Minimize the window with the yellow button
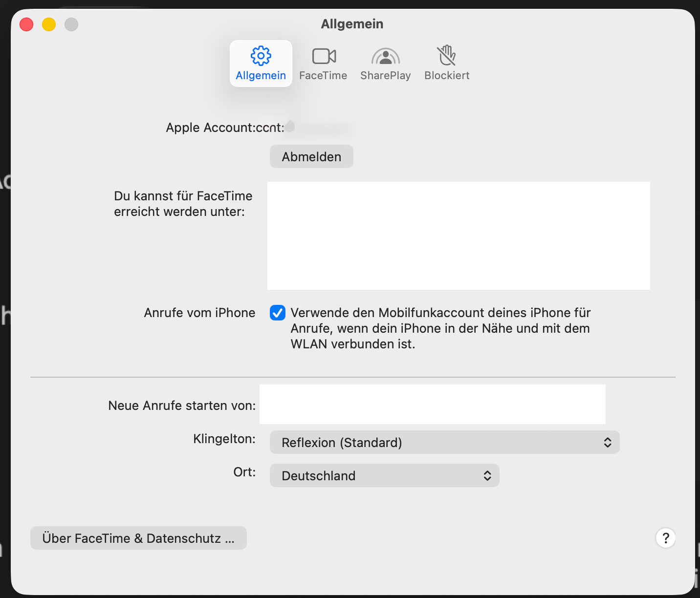This screenshot has height=598, width=700. point(49,24)
